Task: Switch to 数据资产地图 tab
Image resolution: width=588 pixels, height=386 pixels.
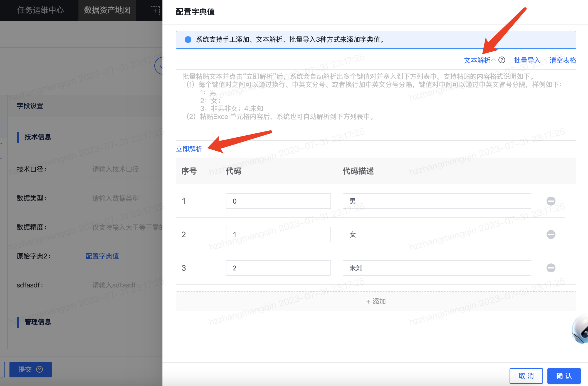Action: (x=107, y=10)
